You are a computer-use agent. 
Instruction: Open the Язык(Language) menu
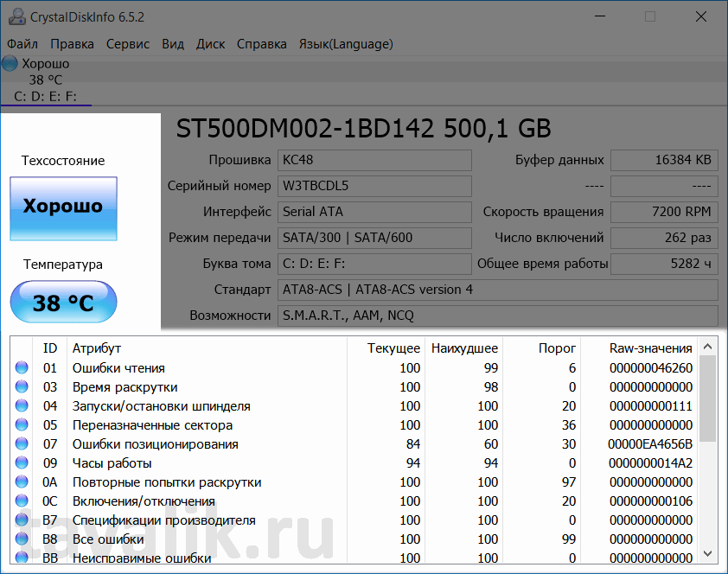(346, 44)
